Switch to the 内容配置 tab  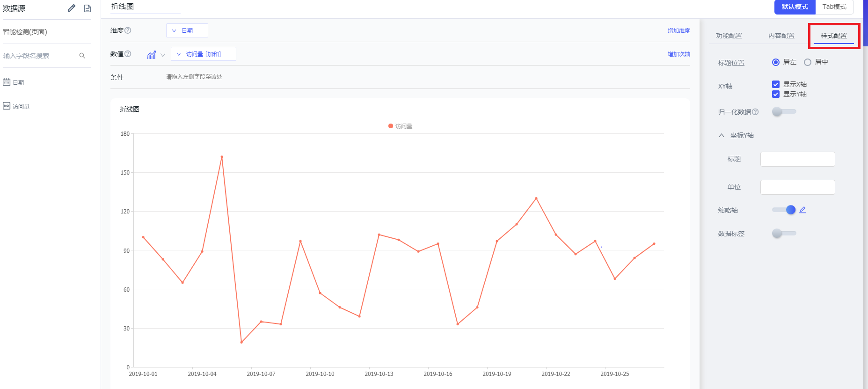click(781, 36)
